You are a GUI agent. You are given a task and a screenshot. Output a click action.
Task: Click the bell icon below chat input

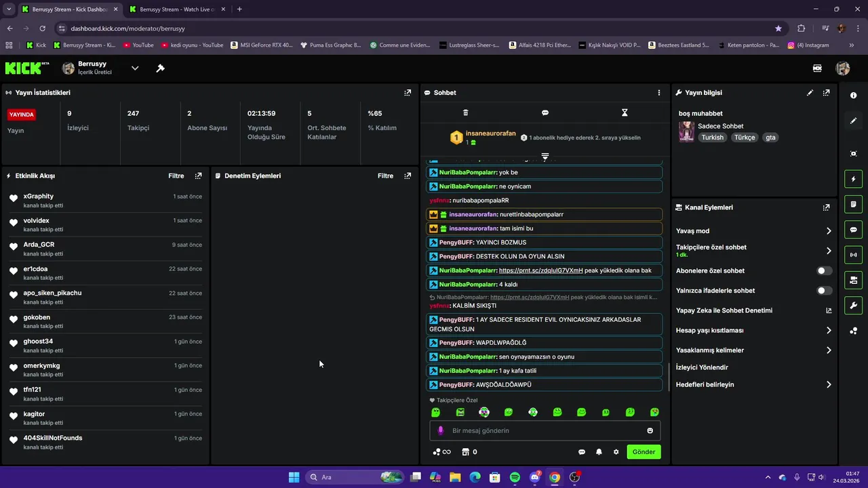[x=599, y=452]
